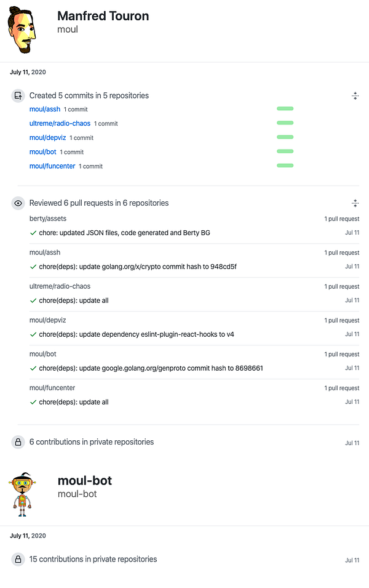The width and height of the screenshot is (369, 588).
Task: Click the green commit bar for moul/assh
Action: tap(285, 109)
